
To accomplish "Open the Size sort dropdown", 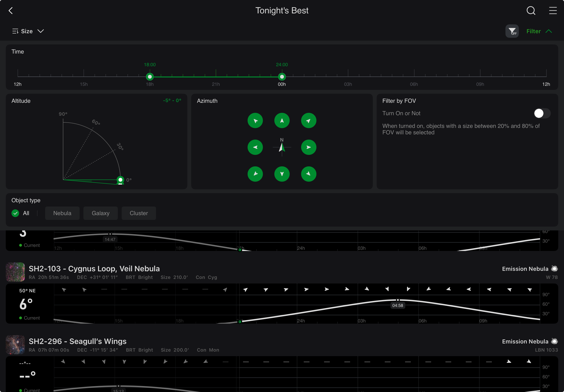I will coord(28,31).
